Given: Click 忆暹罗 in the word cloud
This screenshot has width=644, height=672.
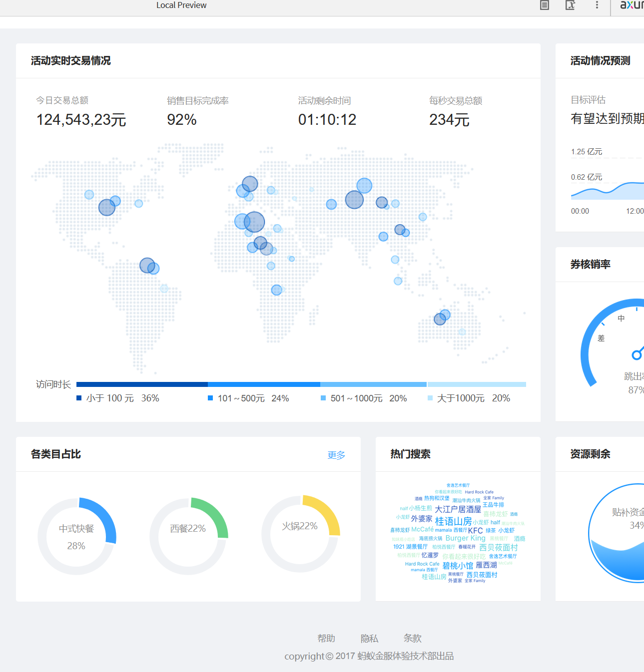Looking at the screenshot, I should 430,555.
